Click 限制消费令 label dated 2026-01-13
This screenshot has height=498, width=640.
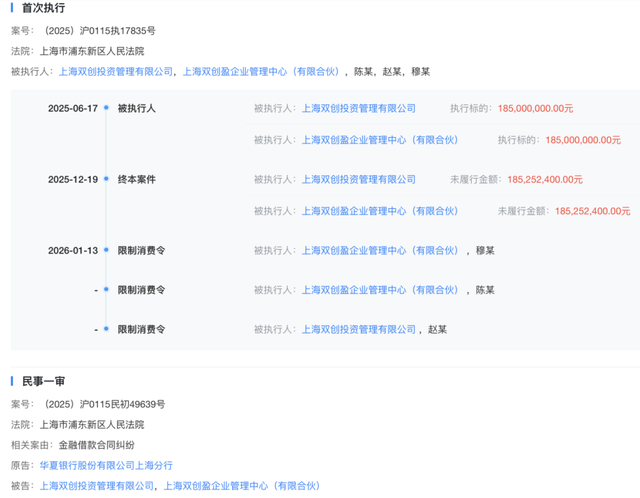(141, 251)
